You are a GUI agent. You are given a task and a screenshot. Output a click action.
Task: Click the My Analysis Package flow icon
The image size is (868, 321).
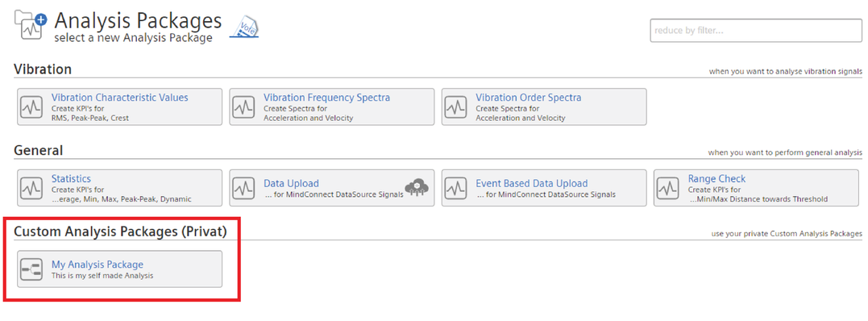click(x=31, y=269)
